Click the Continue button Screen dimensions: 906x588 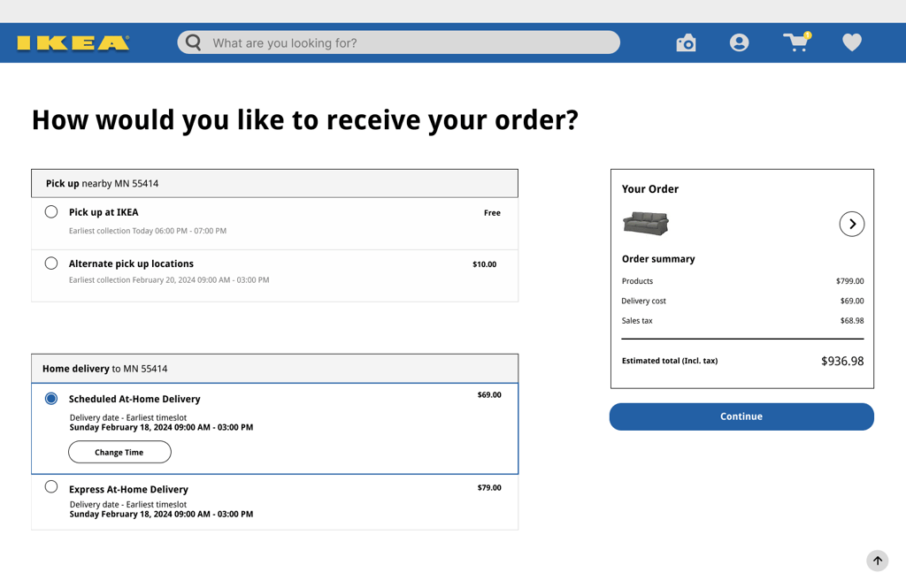tap(741, 416)
